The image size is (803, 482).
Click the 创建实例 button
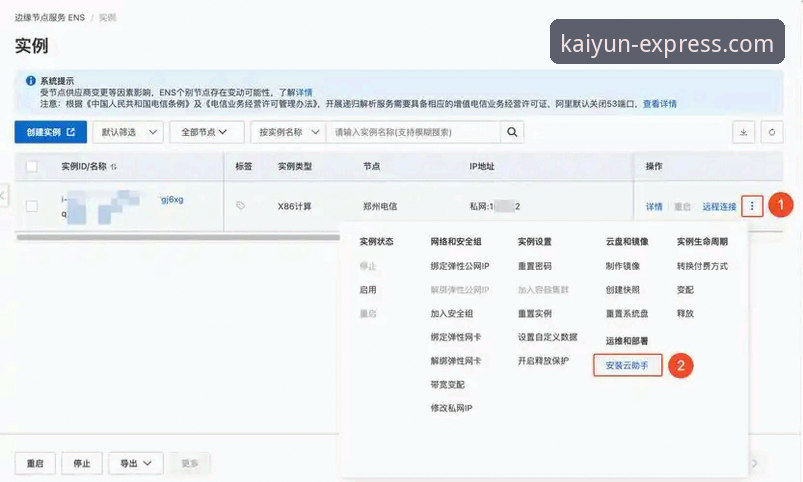point(51,132)
